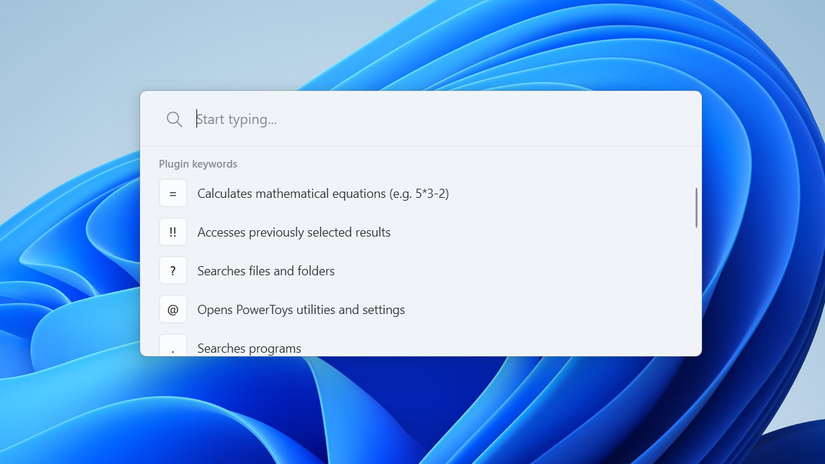Image resolution: width=825 pixels, height=464 pixels.
Task: Click the plugin list scrollbar thumb
Action: pyautogui.click(x=696, y=208)
